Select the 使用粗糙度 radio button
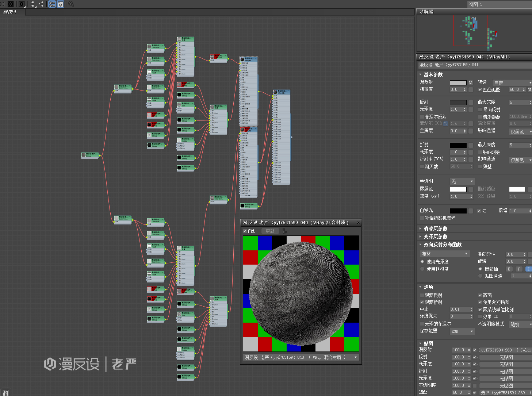532x396 pixels. click(x=422, y=269)
